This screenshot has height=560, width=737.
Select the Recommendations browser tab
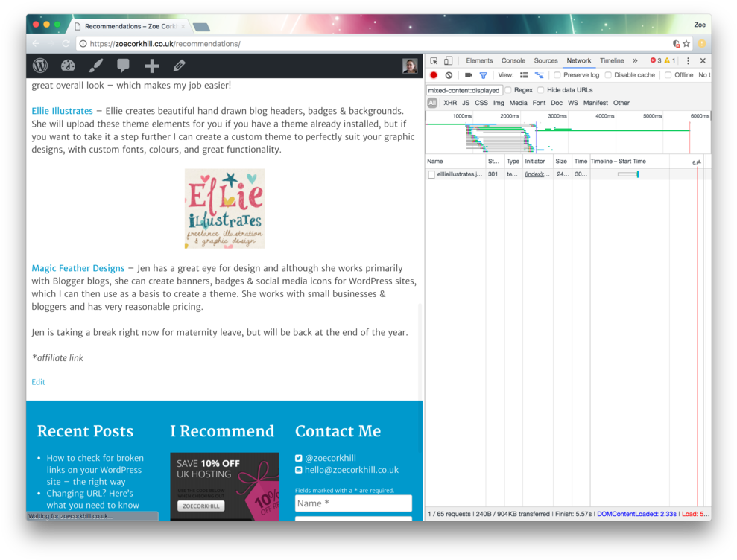coord(130,26)
